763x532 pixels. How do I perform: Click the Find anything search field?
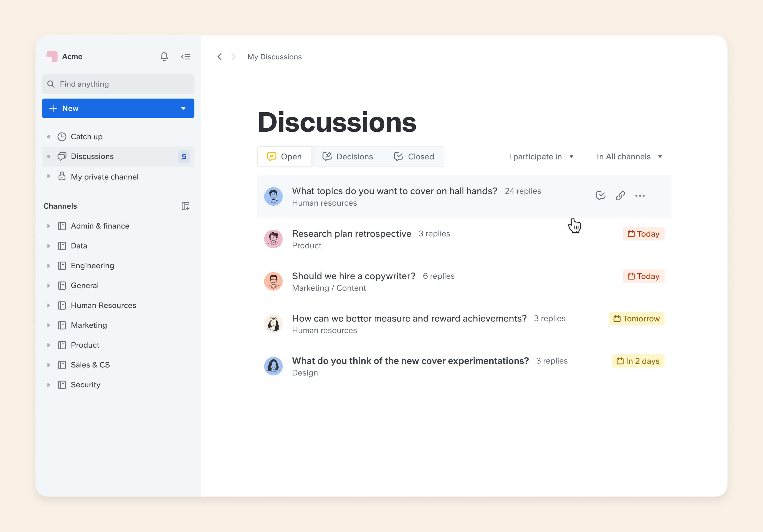(118, 84)
